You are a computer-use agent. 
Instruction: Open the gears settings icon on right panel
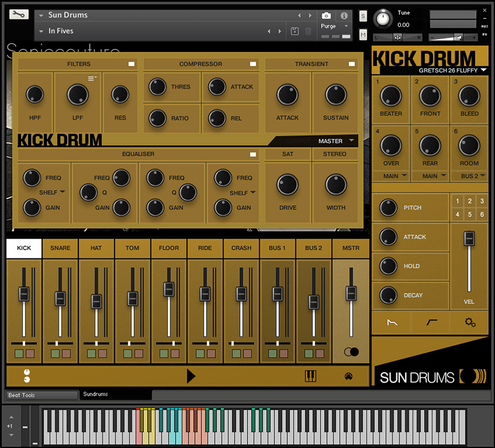470,322
